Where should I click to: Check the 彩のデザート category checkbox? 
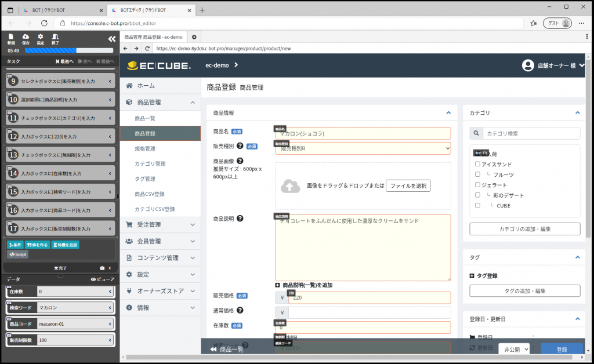click(477, 195)
